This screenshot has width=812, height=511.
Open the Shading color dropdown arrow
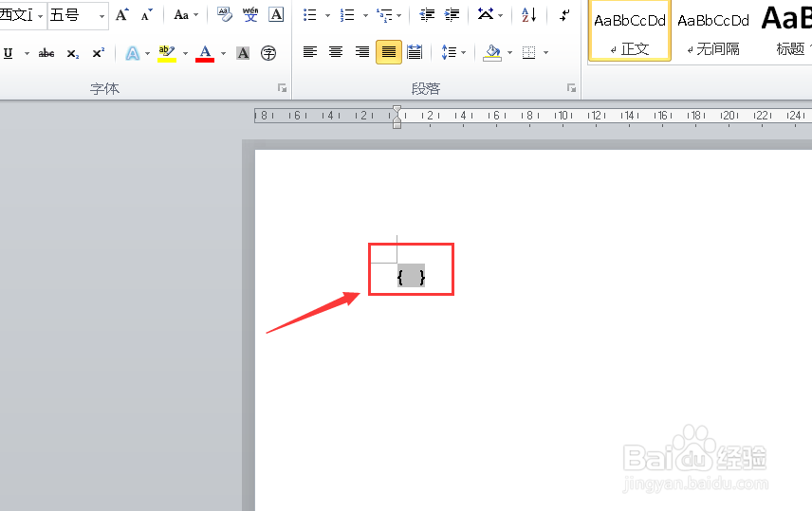509,52
